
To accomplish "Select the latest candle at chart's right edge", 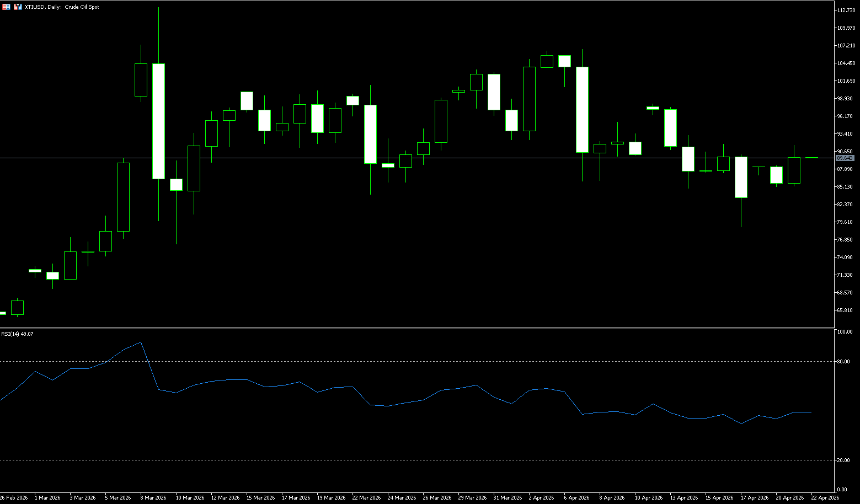I will coord(811,158).
